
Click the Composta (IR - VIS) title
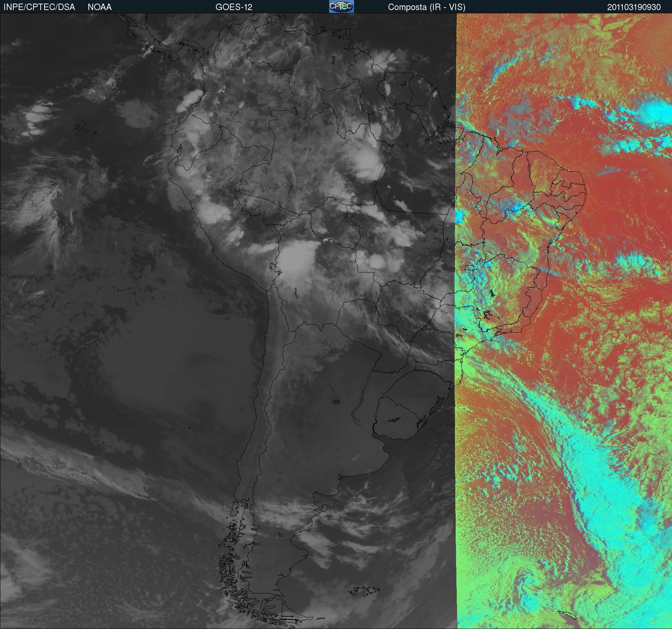coord(427,7)
